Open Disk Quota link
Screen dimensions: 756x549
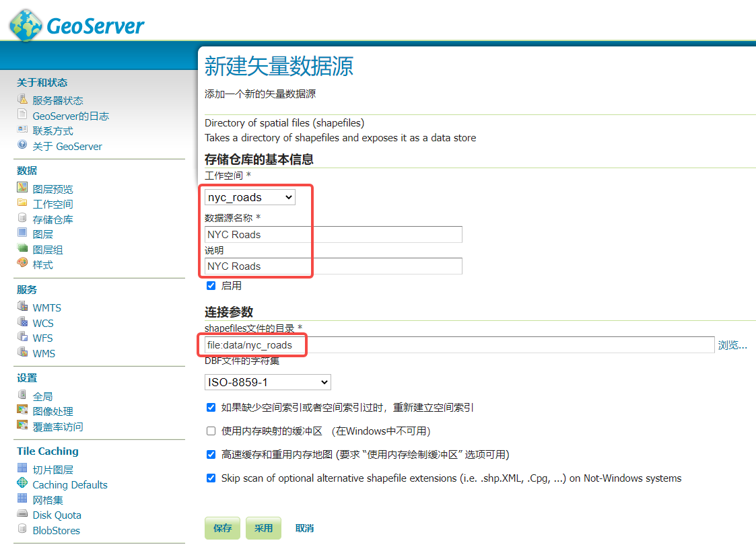[57, 515]
